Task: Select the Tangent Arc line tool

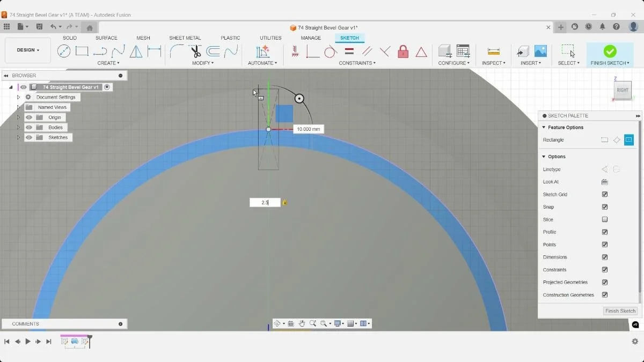Action: (100, 51)
